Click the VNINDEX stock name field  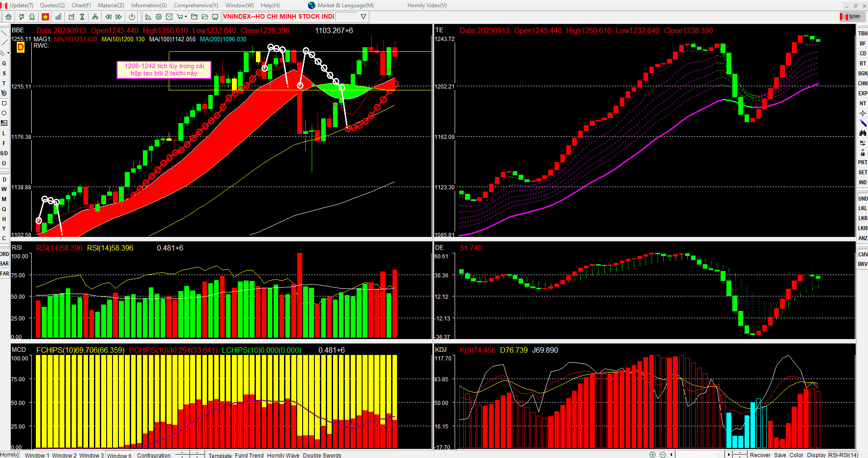[x=279, y=17]
